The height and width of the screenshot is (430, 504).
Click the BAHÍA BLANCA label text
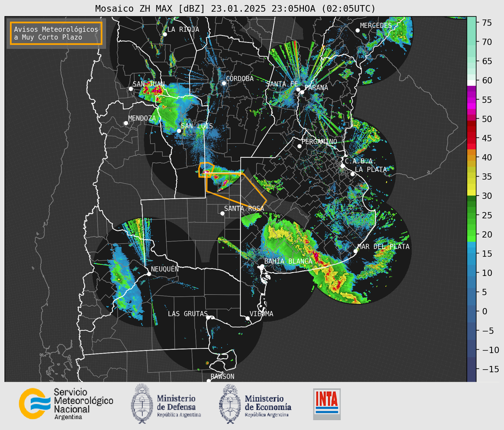tap(288, 261)
